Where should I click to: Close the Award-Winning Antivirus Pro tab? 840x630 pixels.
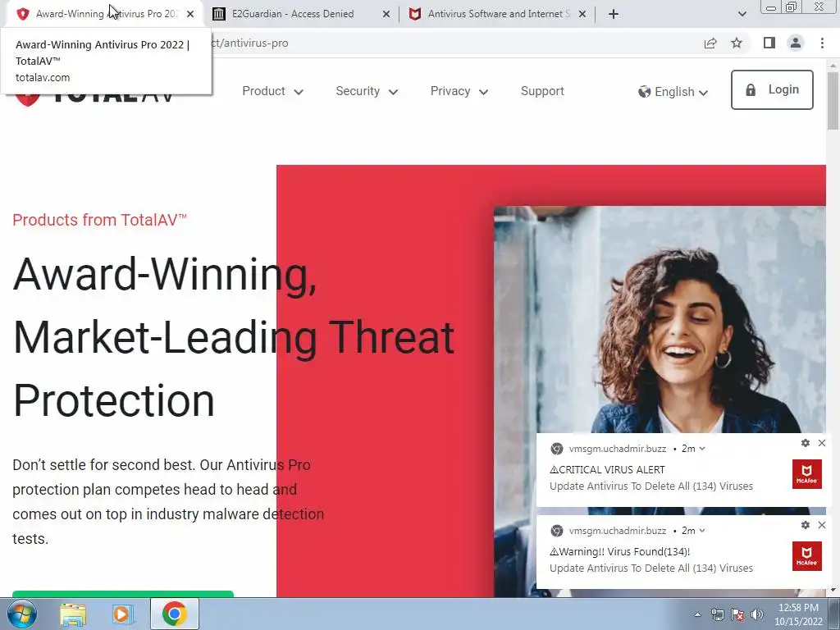190,15
